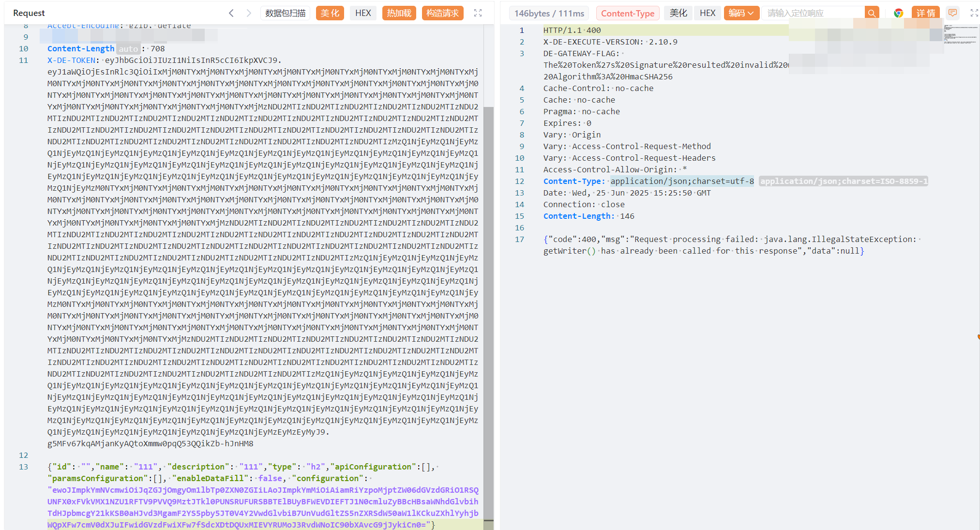Toggle 美化 beautify in response panel
Screen dimensions: 980x530
678,13
